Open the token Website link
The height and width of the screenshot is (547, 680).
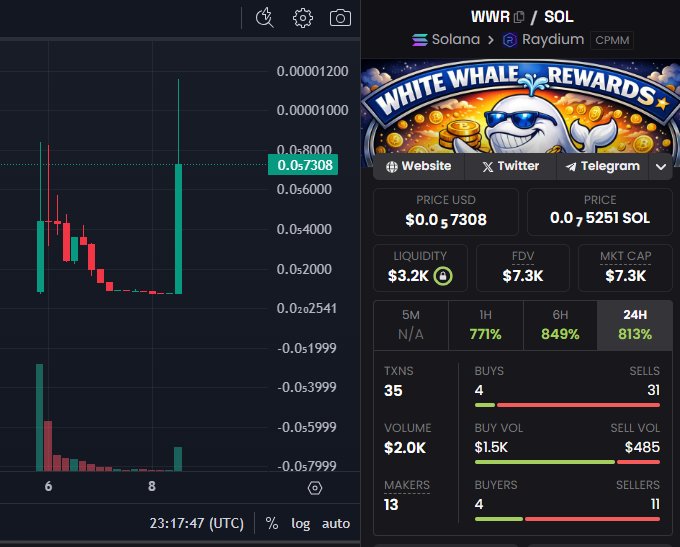pos(418,166)
